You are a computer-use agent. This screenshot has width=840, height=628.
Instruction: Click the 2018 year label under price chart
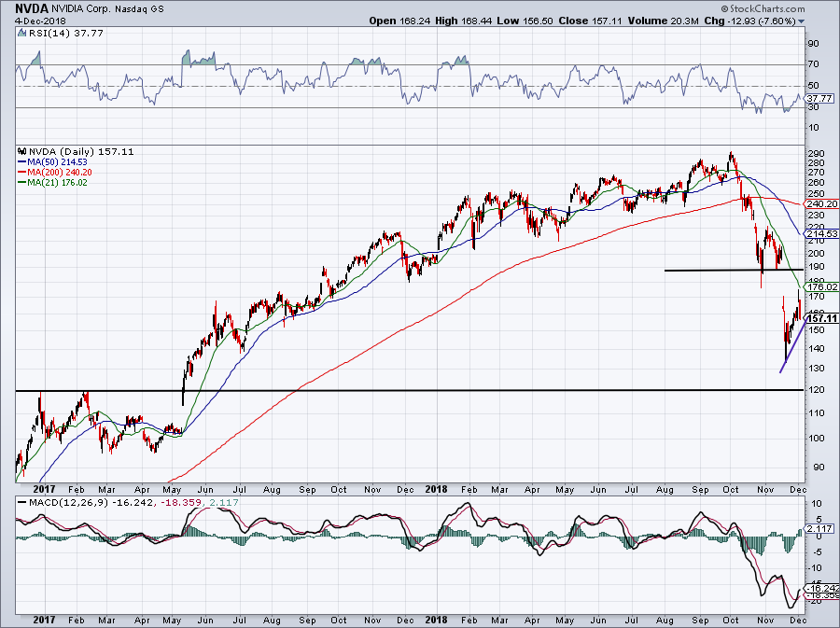(x=436, y=489)
